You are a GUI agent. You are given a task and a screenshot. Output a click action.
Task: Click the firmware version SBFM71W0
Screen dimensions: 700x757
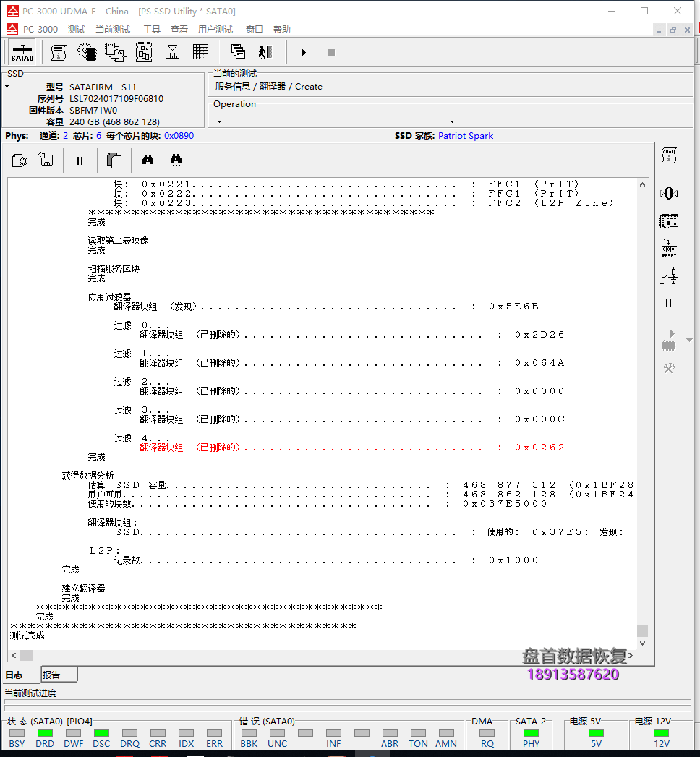(93, 110)
